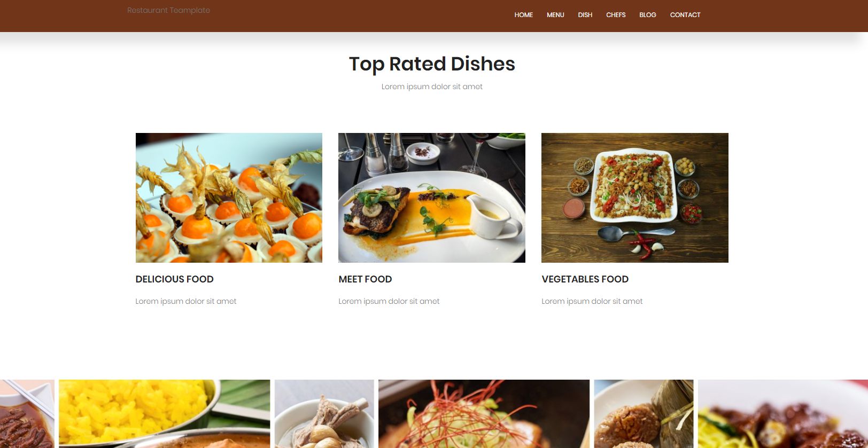868x448 pixels.
Task: Select the garlic bone soup gallery photo
Action: (324, 414)
